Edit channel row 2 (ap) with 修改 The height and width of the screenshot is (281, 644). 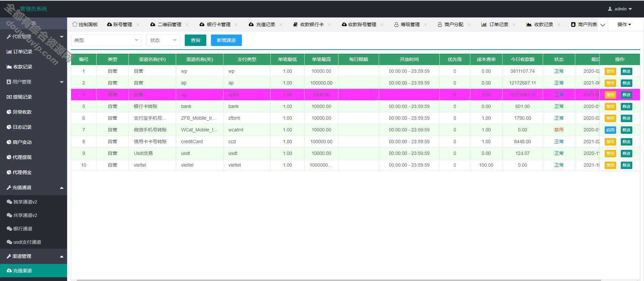point(627,83)
